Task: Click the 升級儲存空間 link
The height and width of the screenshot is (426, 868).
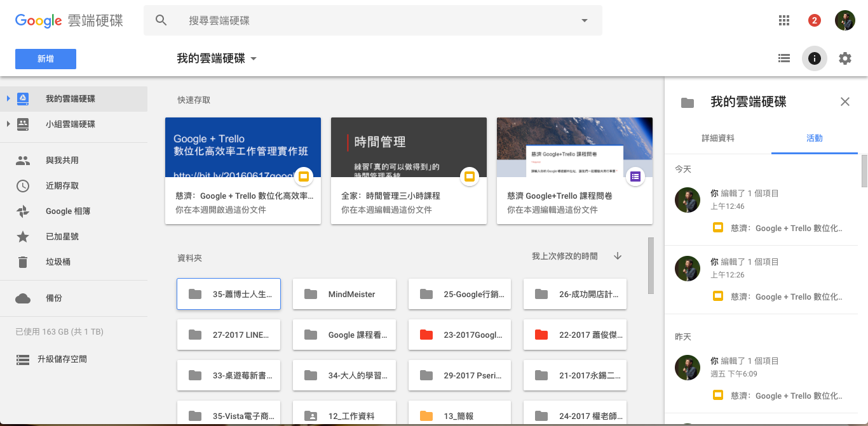Action: tap(62, 359)
